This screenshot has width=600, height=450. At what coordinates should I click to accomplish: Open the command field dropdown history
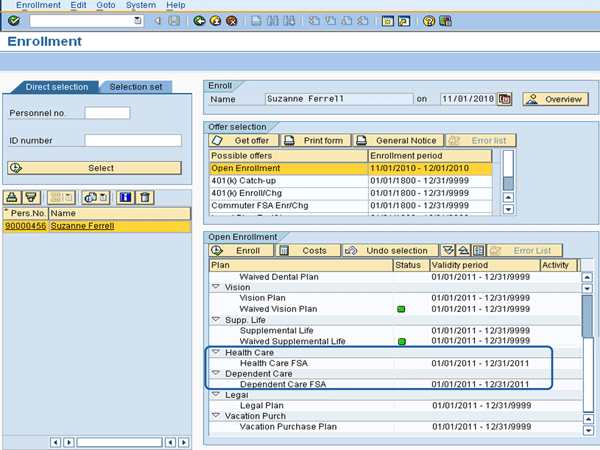point(138,20)
